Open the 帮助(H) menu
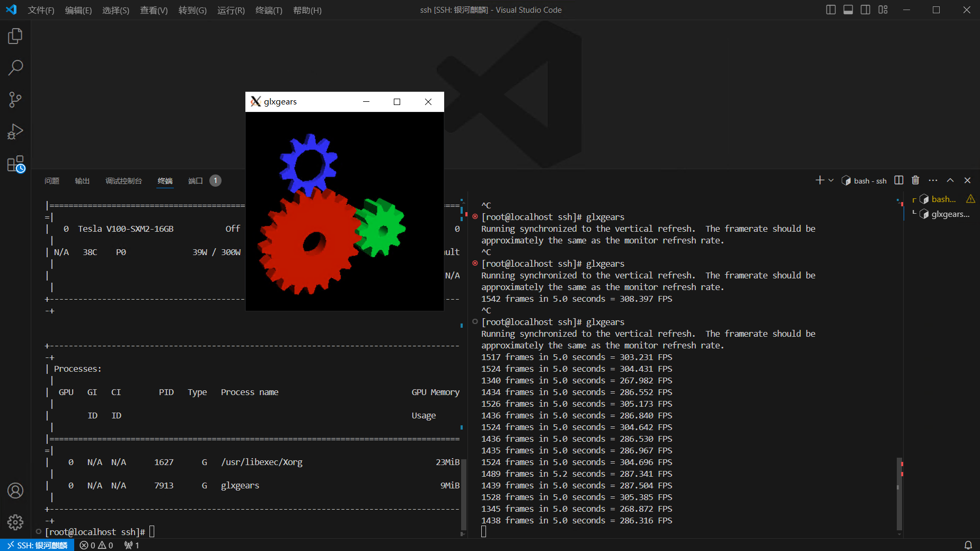Screen dimensions: 980x551 [307, 11]
